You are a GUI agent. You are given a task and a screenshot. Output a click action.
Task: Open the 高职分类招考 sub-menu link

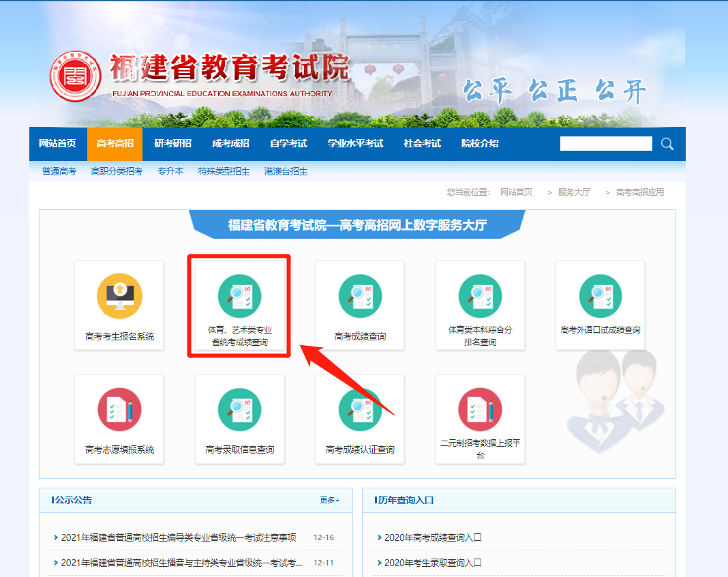pos(117,171)
